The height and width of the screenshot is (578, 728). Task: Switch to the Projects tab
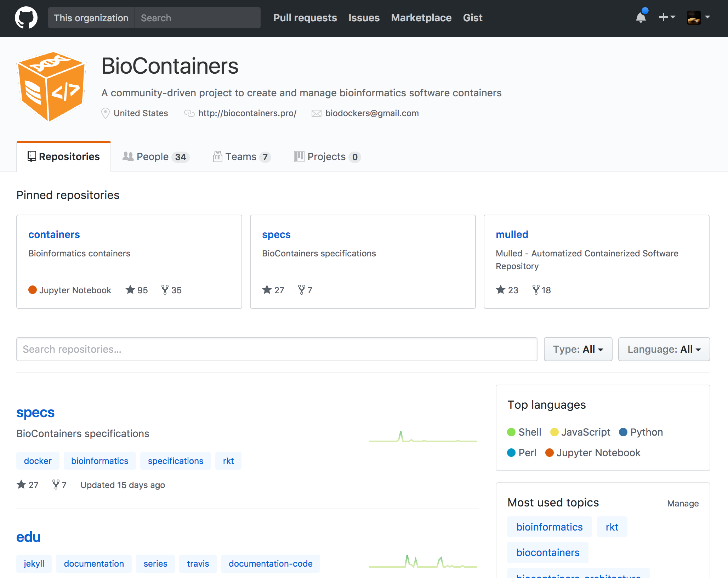tap(327, 157)
